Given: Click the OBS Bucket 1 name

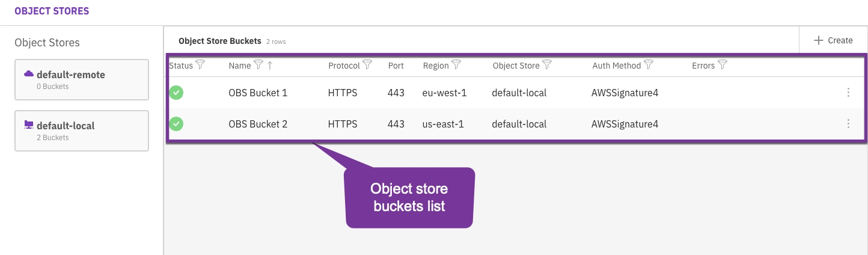Looking at the screenshot, I should click(258, 93).
